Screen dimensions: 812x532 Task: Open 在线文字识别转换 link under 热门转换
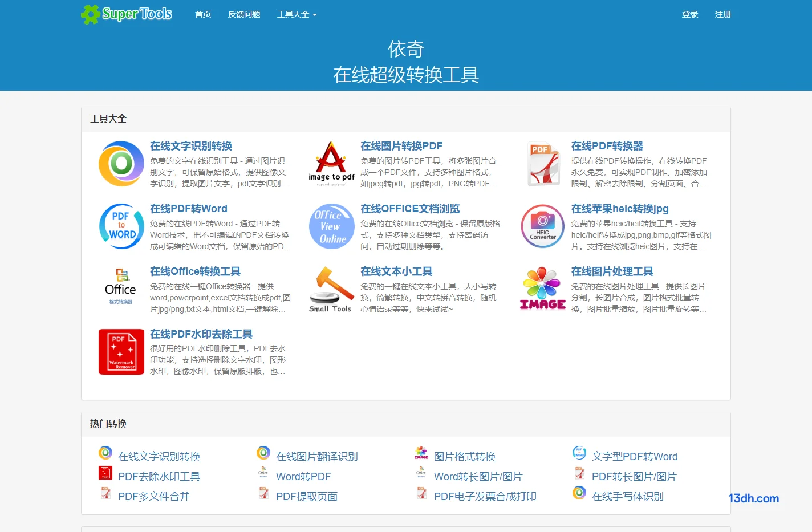coord(159,456)
